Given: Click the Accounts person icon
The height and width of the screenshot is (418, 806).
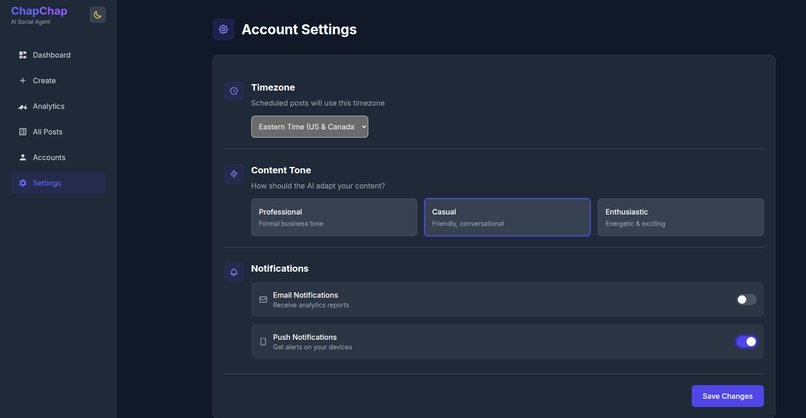Looking at the screenshot, I should click(x=23, y=157).
